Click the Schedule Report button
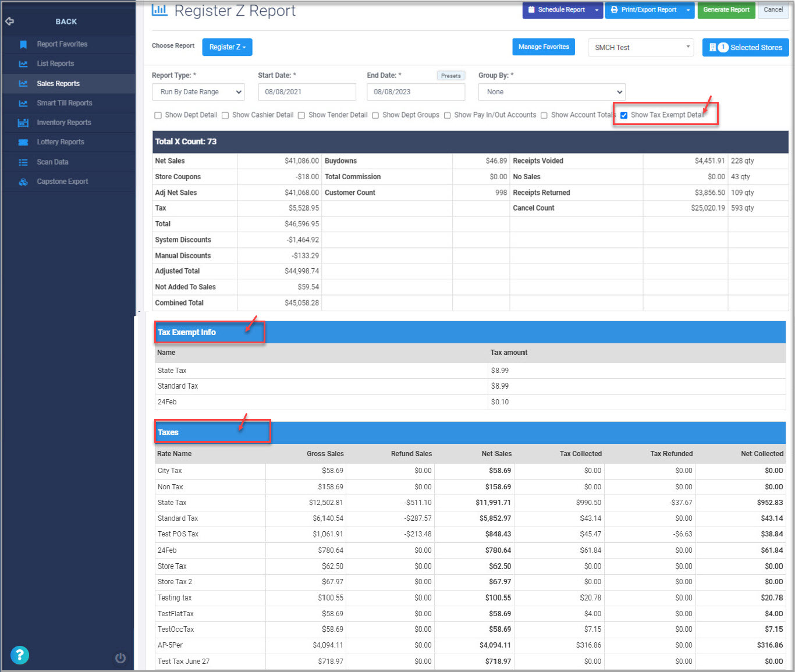 (x=557, y=10)
